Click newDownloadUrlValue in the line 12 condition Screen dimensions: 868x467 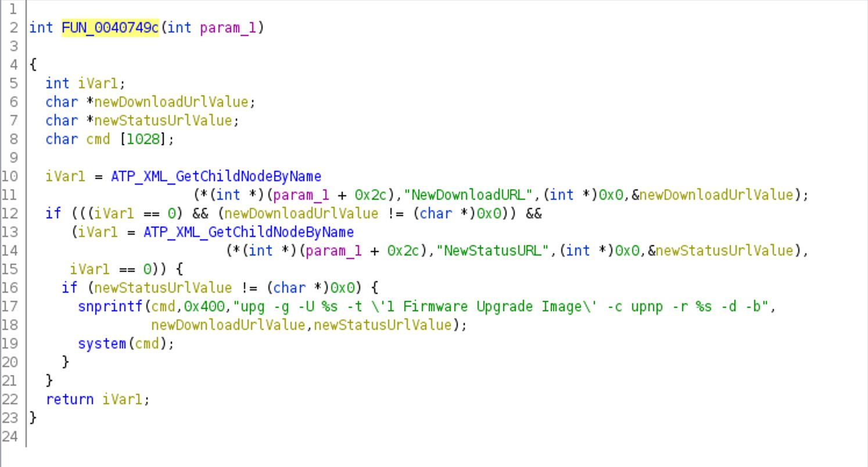[x=302, y=213]
